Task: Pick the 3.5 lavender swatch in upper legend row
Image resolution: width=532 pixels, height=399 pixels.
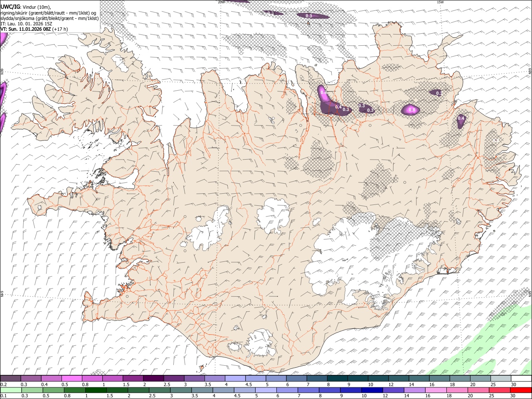Action: 214,378
